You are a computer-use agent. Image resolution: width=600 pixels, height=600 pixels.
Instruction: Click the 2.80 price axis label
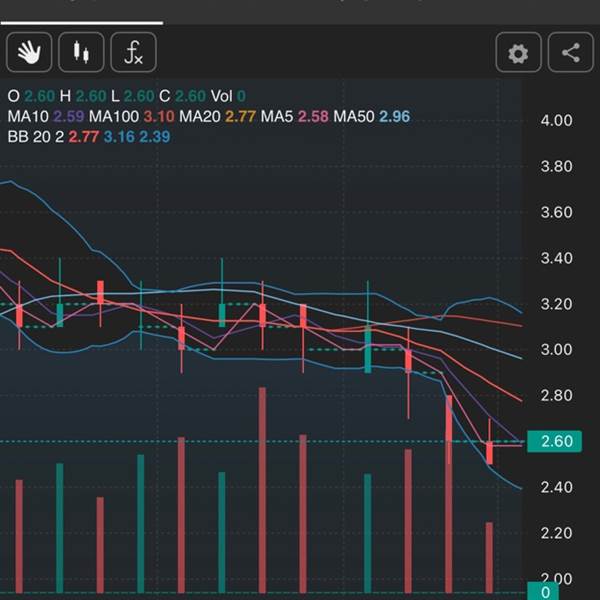point(556,395)
